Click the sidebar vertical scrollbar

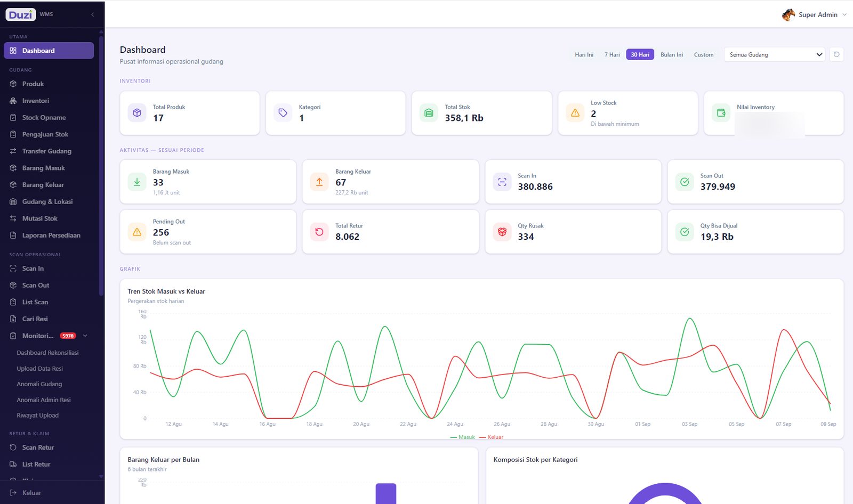pos(101,165)
